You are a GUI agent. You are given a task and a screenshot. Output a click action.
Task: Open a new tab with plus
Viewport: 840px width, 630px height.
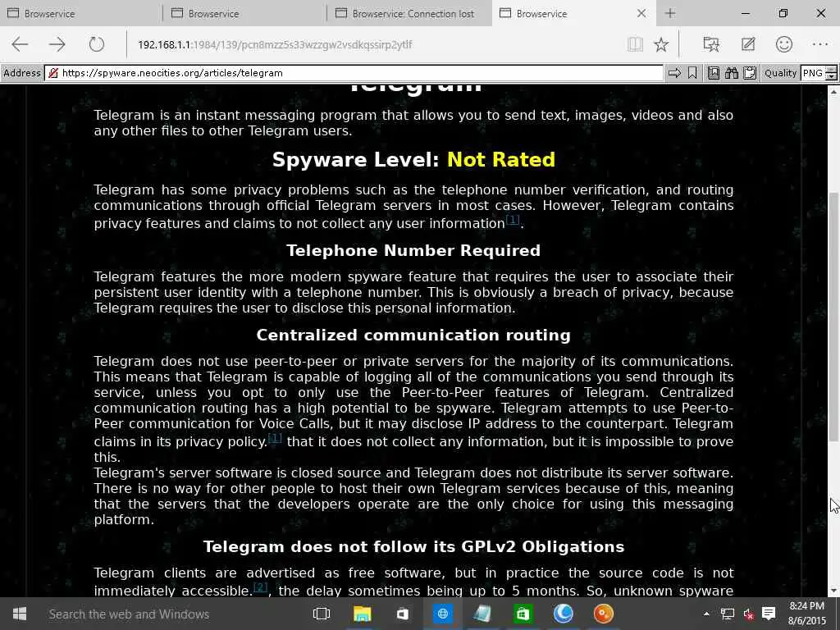click(x=670, y=13)
